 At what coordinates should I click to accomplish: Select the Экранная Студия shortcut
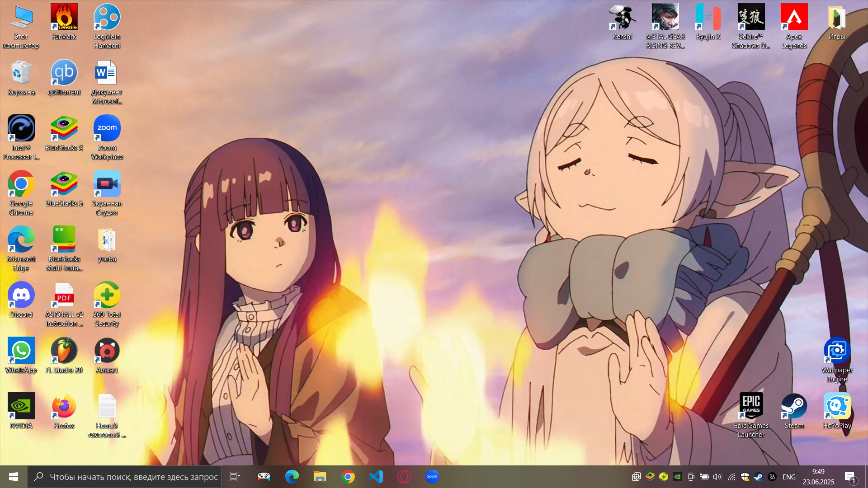point(107,193)
